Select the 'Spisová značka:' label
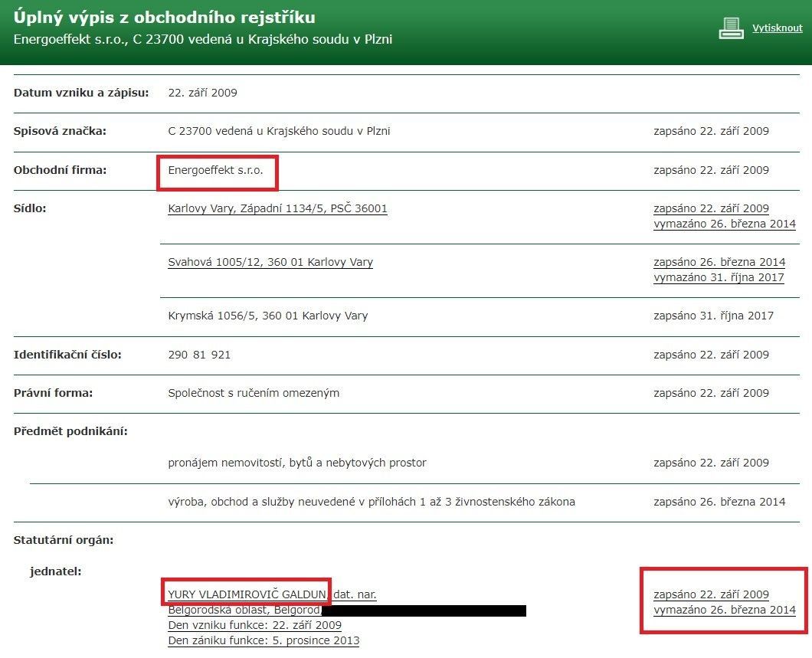This screenshot has width=812, height=658. click(60, 131)
